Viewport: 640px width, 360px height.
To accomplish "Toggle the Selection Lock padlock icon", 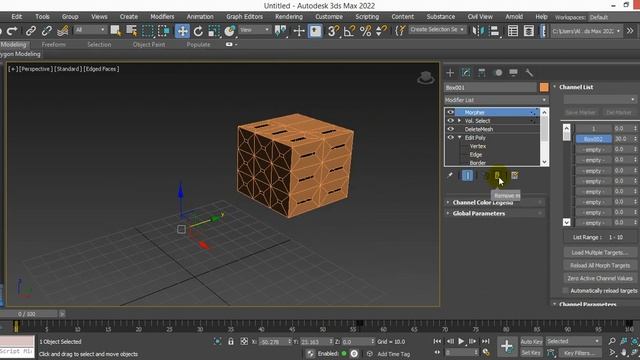I will 231,342.
